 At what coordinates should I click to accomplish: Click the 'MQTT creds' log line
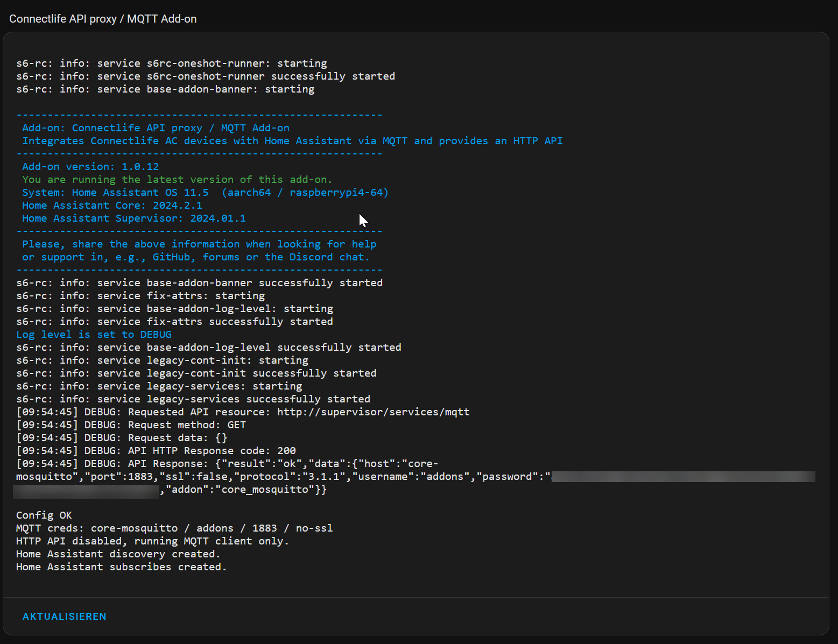coord(174,528)
